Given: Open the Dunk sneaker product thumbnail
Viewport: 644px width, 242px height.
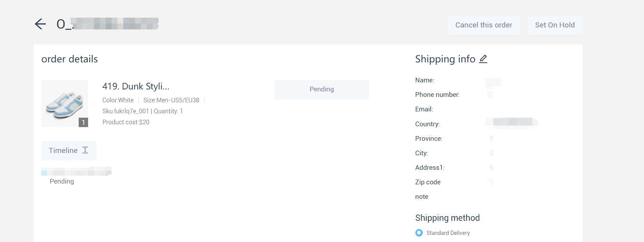Looking at the screenshot, I should tap(65, 104).
